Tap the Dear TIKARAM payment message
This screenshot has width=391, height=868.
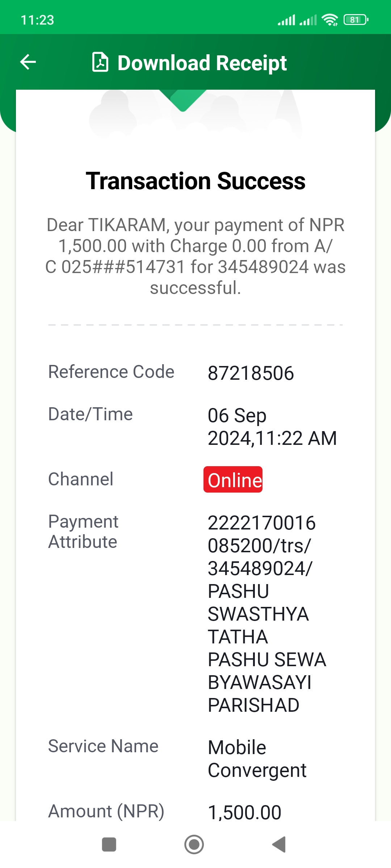(x=195, y=256)
